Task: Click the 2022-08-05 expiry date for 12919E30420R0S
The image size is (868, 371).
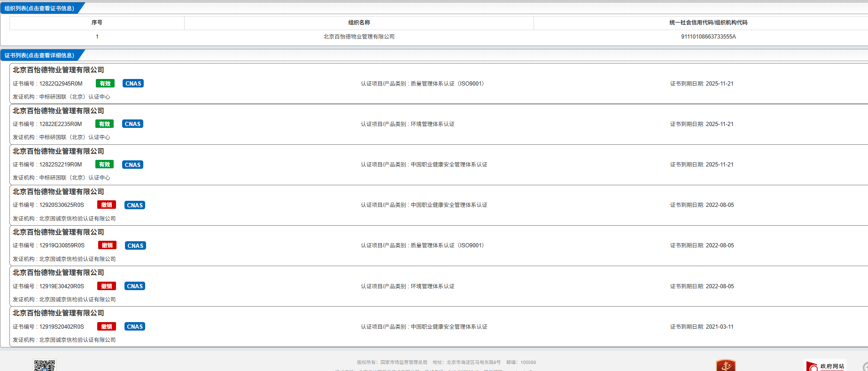Action: pos(720,286)
